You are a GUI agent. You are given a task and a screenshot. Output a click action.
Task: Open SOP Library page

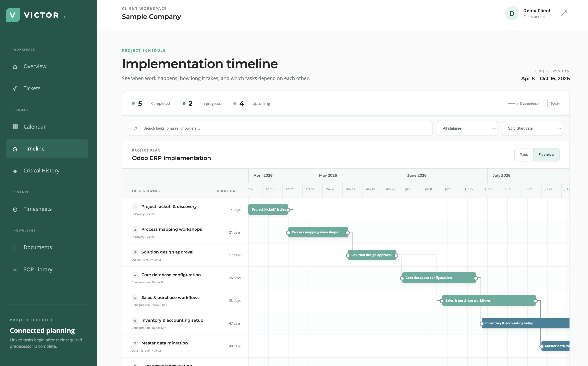[47, 269]
